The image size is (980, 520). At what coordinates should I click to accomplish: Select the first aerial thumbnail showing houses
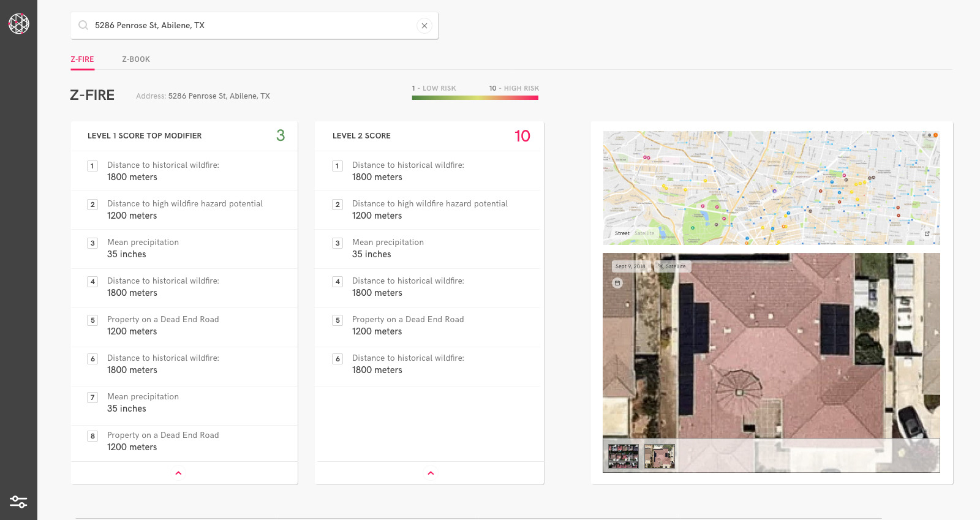click(x=624, y=456)
